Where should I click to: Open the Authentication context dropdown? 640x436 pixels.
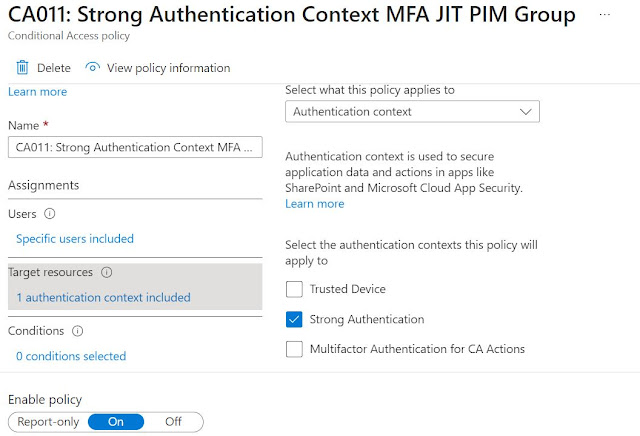[x=412, y=111]
